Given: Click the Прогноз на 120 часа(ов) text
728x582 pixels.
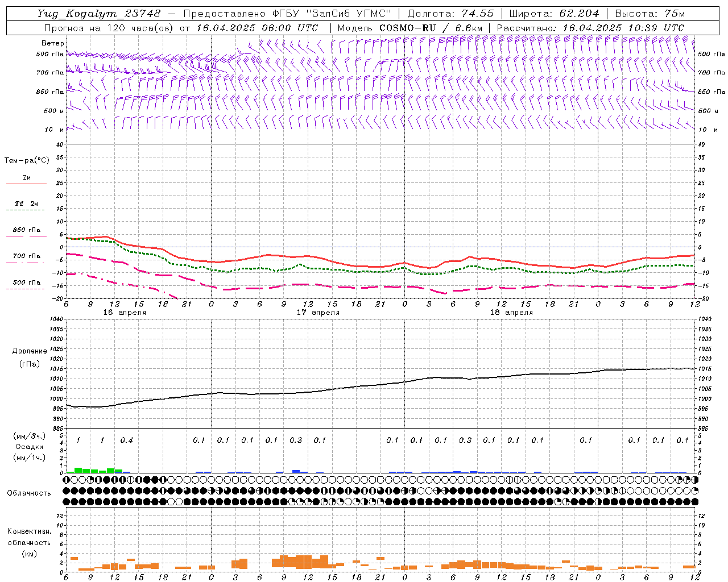Looking at the screenshot, I should 109,28.
